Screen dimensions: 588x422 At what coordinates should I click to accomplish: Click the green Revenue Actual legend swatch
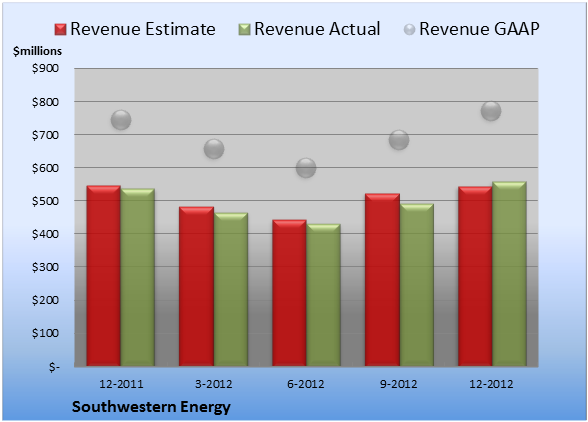[x=244, y=30]
